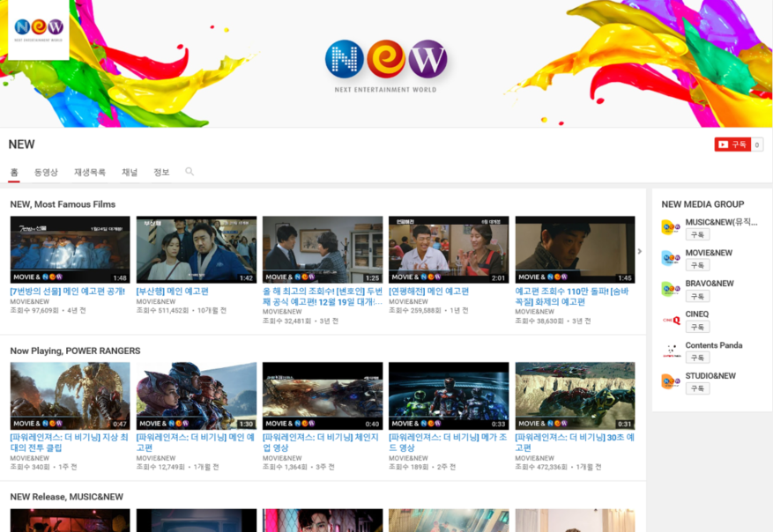Click the subscriber count box showing 0
This screenshot has height=532, width=773.
click(757, 144)
